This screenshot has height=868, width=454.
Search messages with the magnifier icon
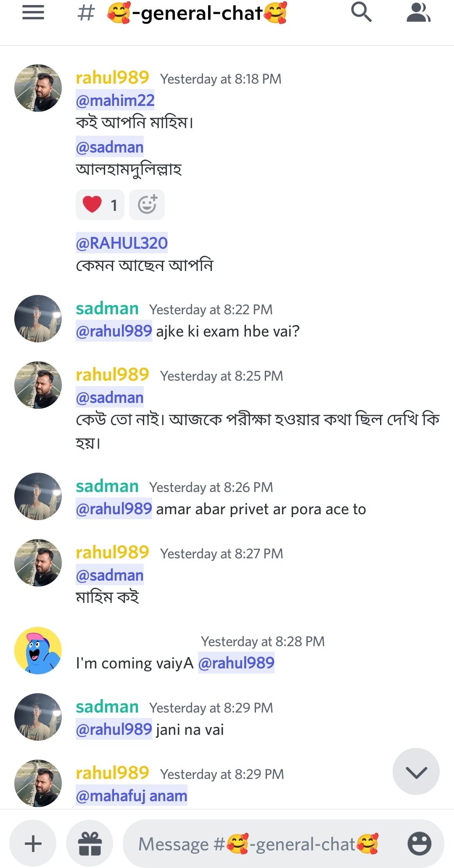362,12
